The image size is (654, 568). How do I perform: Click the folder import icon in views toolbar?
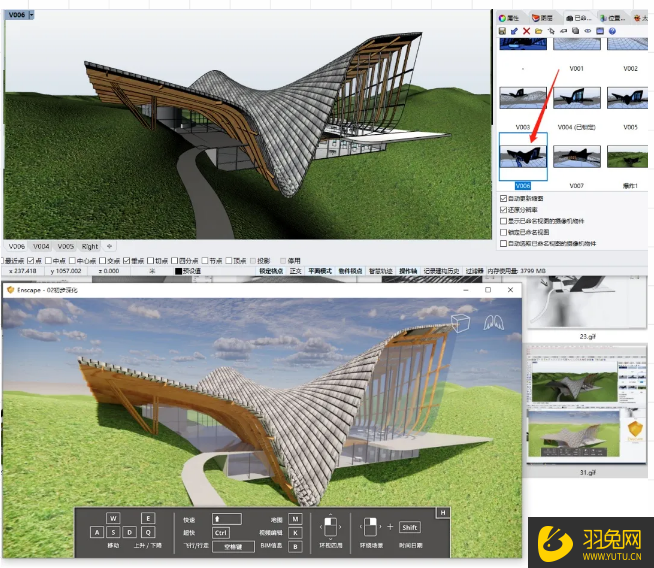click(538, 31)
